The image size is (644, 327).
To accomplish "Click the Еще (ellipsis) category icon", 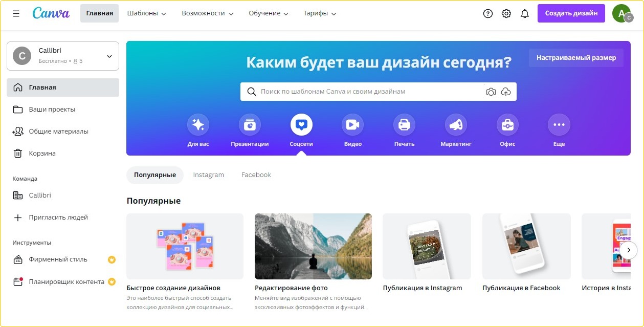I will pos(559,124).
